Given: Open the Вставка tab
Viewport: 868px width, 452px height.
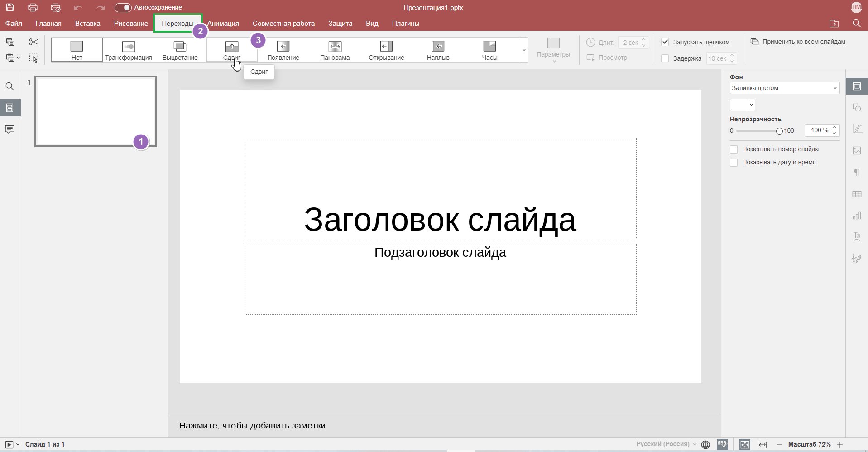Looking at the screenshot, I should click(87, 24).
